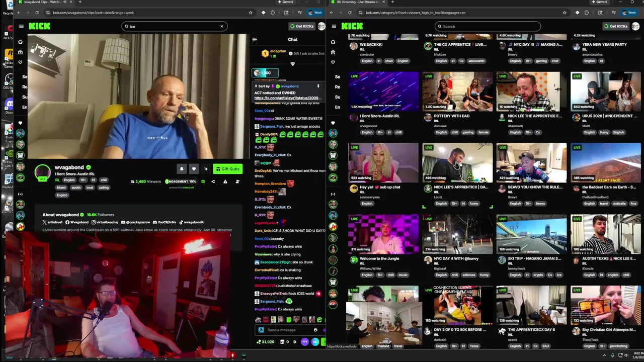Click Gift Subs button
This screenshot has width=644, height=362.
(x=227, y=169)
